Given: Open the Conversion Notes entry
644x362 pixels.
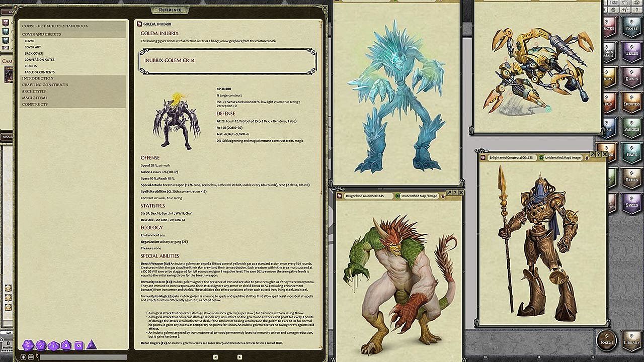Looking at the screenshot, I should coord(39,60).
